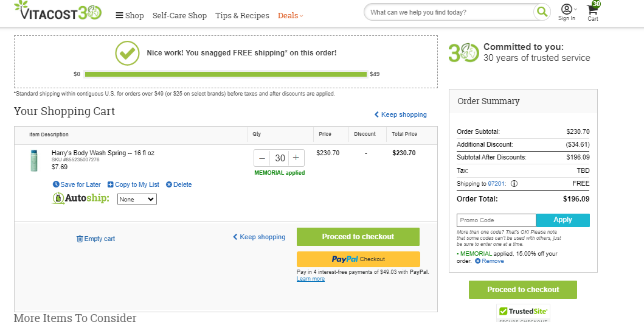The height and width of the screenshot is (322, 644).
Task: Click the shipping info icon near 97201
Action: 514,184
